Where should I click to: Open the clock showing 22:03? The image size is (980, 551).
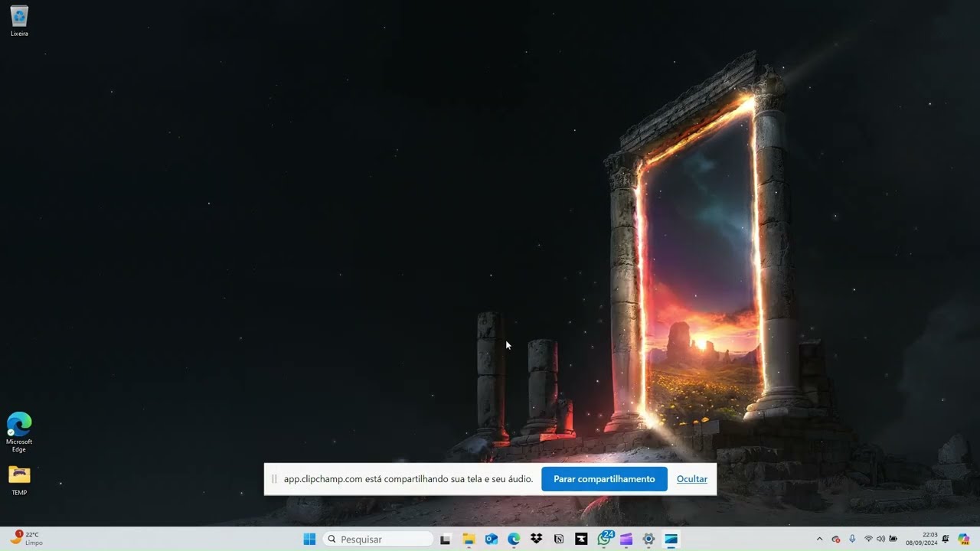tap(922, 539)
